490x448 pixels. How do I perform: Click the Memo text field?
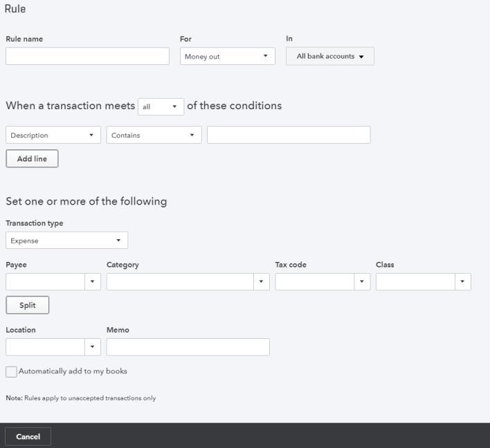pyautogui.click(x=188, y=347)
